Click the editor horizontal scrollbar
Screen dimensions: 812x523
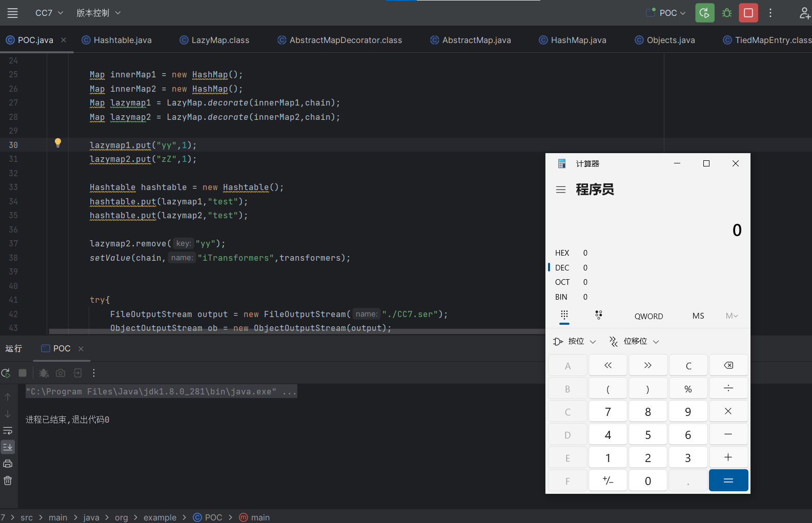[x=297, y=331]
